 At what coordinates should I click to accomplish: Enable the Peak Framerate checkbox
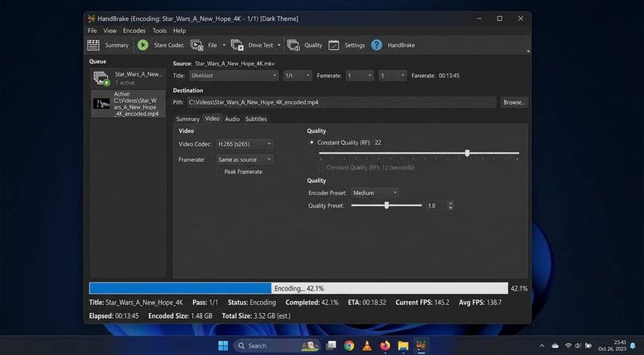pyautogui.click(x=219, y=171)
